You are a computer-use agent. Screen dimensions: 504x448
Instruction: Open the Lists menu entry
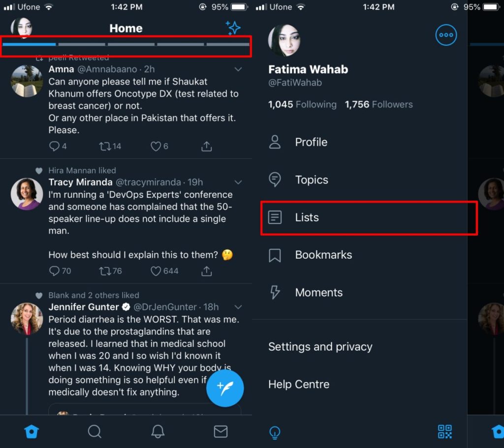[307, 217]
